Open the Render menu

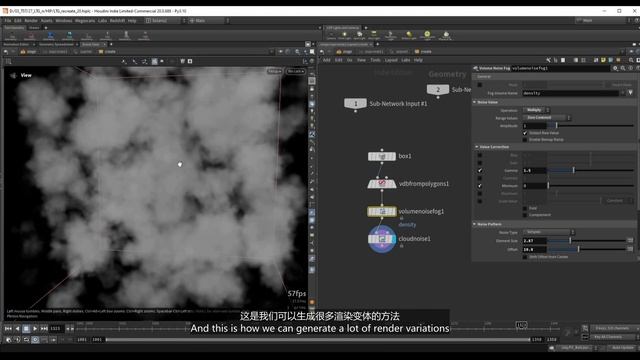[x=31, y=20]
